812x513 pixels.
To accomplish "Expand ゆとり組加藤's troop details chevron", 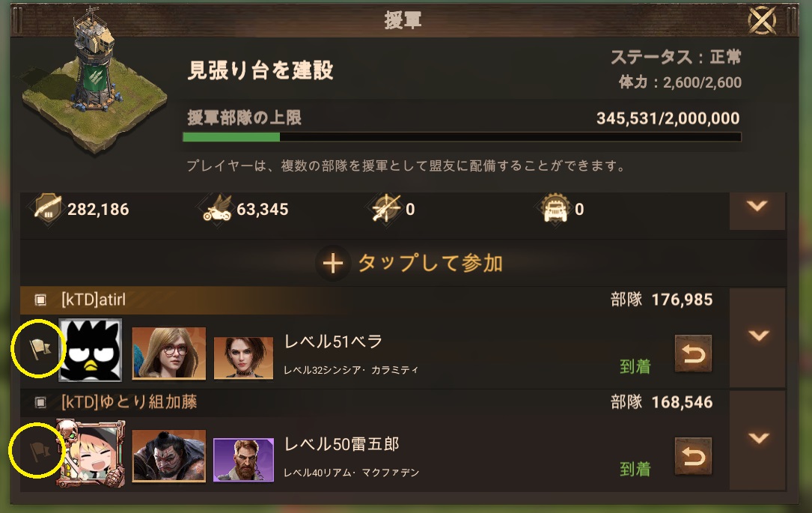I will pyautogui.click(x=757, y=438).
